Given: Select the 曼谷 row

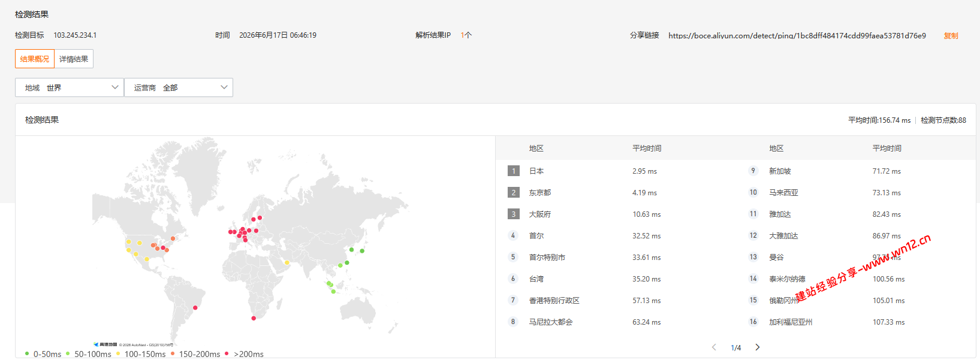Looking at the screenshot, I should (x=856, y=257).
